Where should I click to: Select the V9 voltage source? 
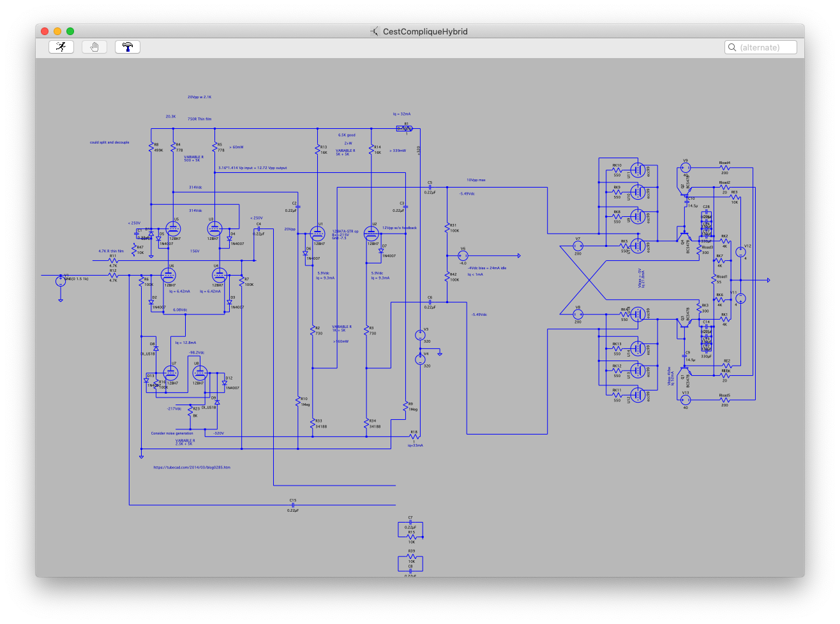click(686, 168)
